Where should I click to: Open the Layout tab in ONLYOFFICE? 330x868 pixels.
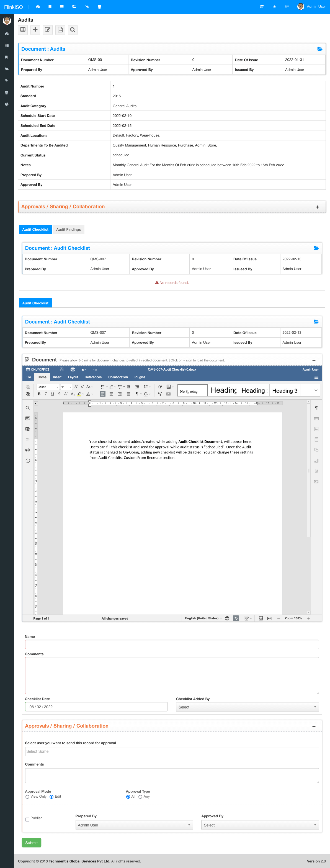click(x=73, y=377)
